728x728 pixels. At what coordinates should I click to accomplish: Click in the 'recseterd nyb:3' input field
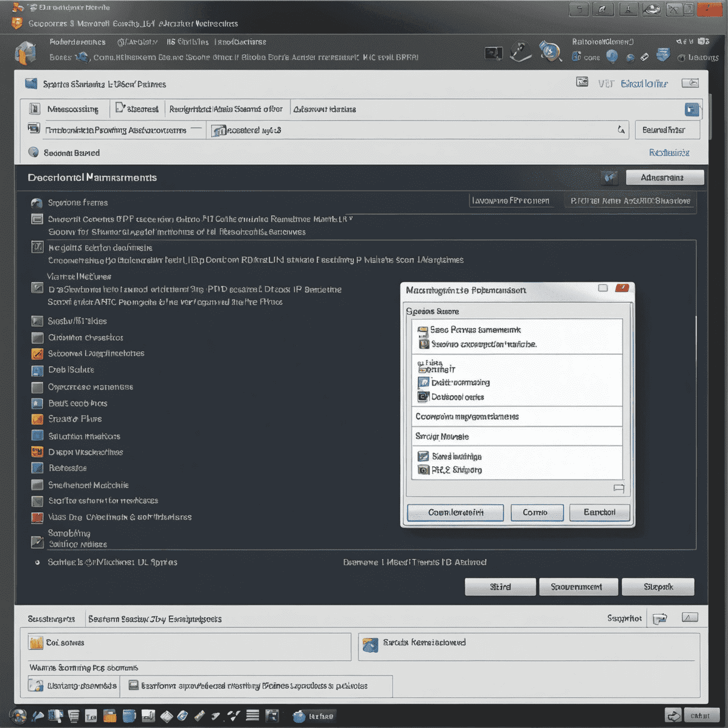pos(417,130)
